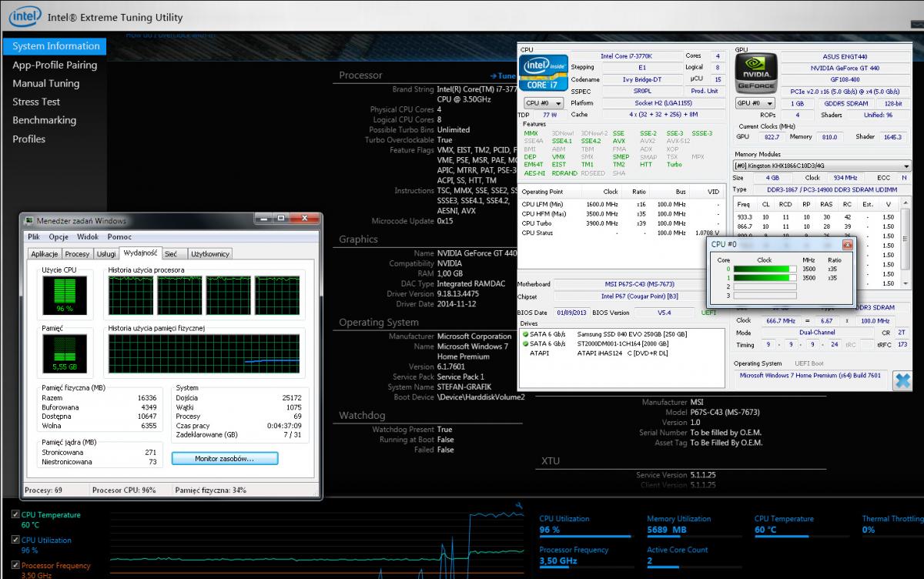The image size is (924, 579).
Task: Switch to Aplikacje tab
Action: (45, 253)
